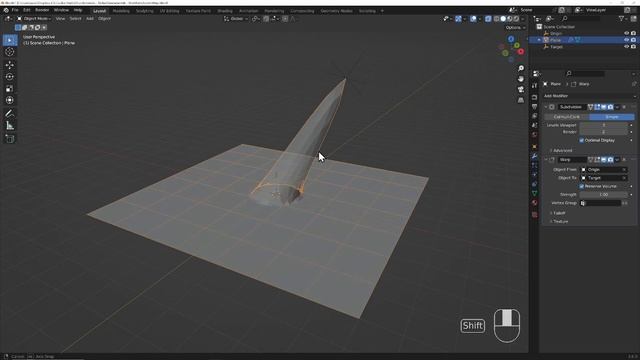Click the Blender logo menu icon
The image size is (640, 360).
6,10
